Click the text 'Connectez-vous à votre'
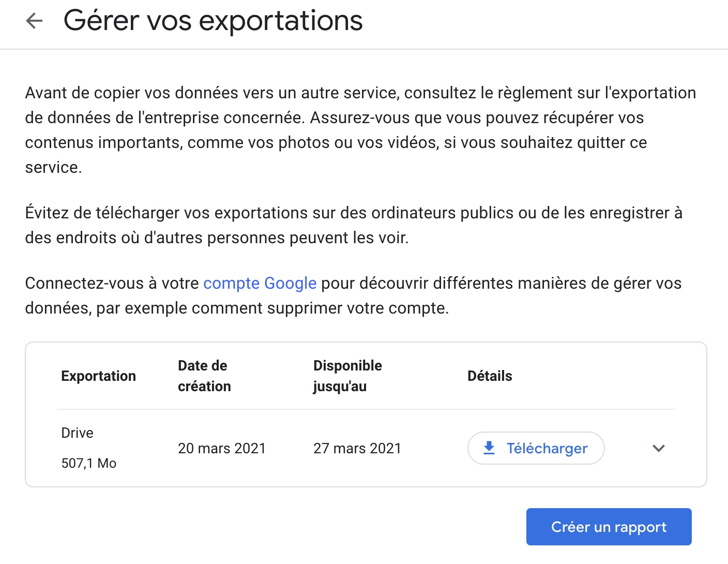Image resolution: width=728 pixels, height=564 pixels. coord(112,284)
